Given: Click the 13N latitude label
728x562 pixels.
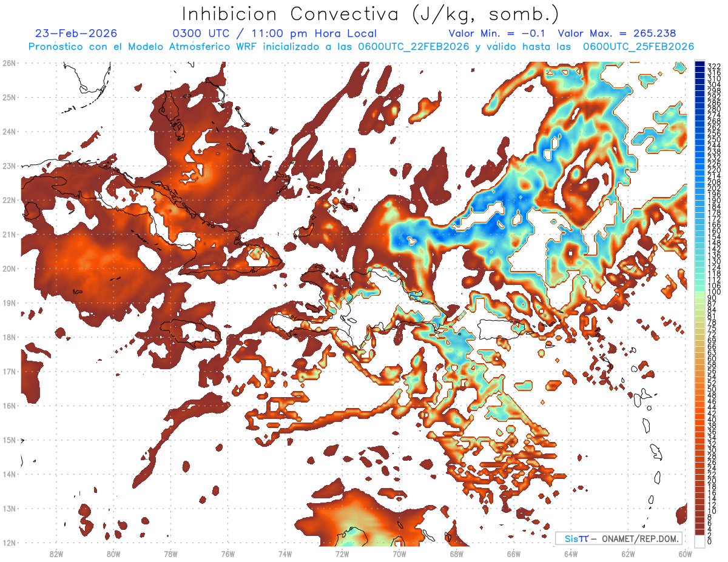Looking at the screenshot, I should [x=8, y=509].
